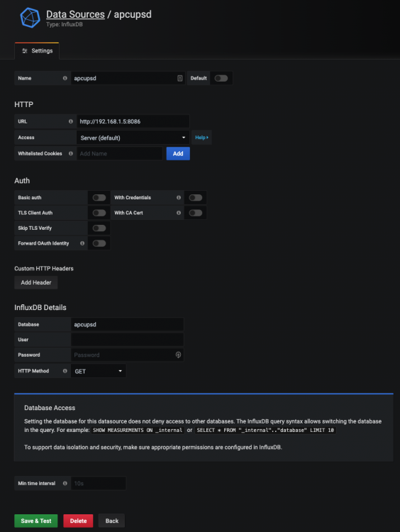
Task: Click the password manager icon in Name field
Action: click(x=180, y=78)
